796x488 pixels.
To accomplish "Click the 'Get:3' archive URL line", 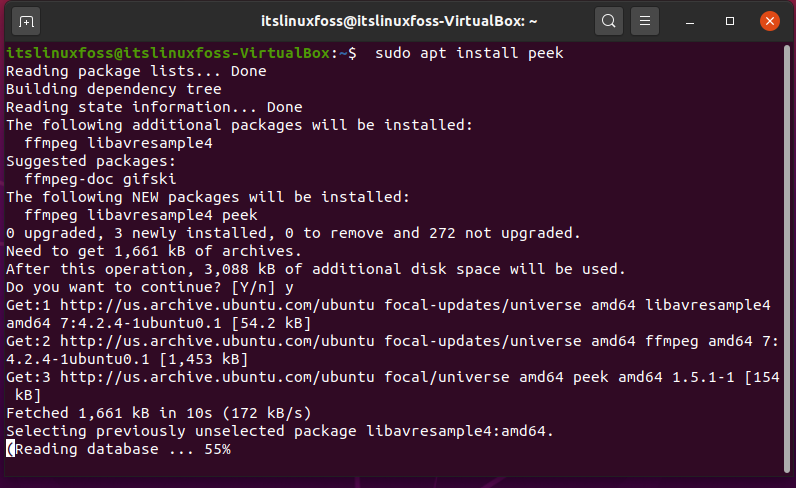I will click(x=392, y=378).
